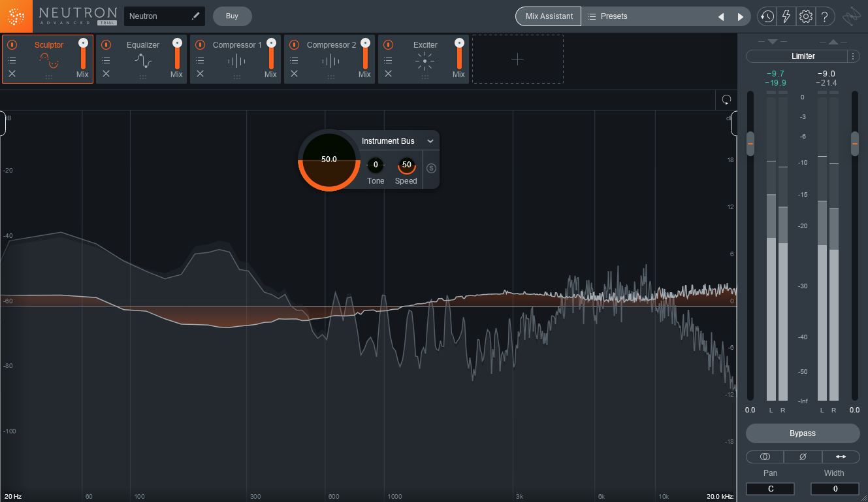
Task: Expand the Instrument Bus dropdown
Action: coord(430,141)
